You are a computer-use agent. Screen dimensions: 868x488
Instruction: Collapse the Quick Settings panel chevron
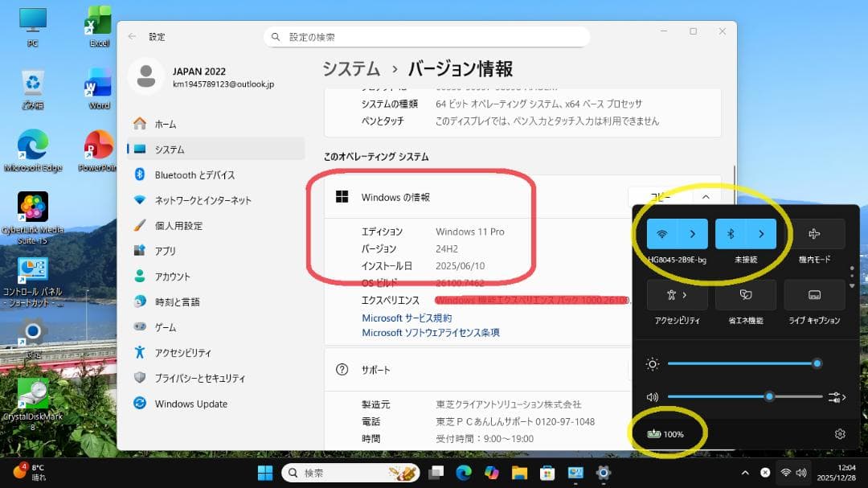pyautogui.click(x=705, y=195)
